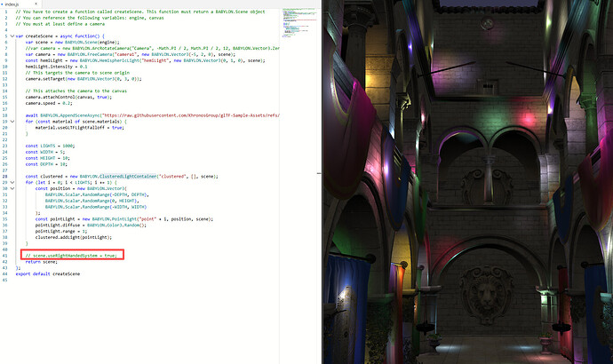This screenshot has height=364, width=613.
Task: Click 'const DEPTH = 10;' line
Action: [x=46, y=164]
